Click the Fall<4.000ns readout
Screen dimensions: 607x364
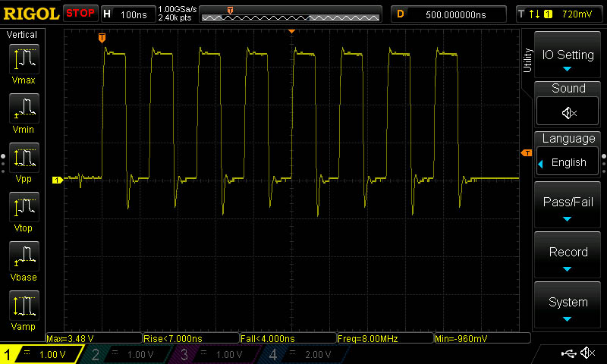click(288, 338)
